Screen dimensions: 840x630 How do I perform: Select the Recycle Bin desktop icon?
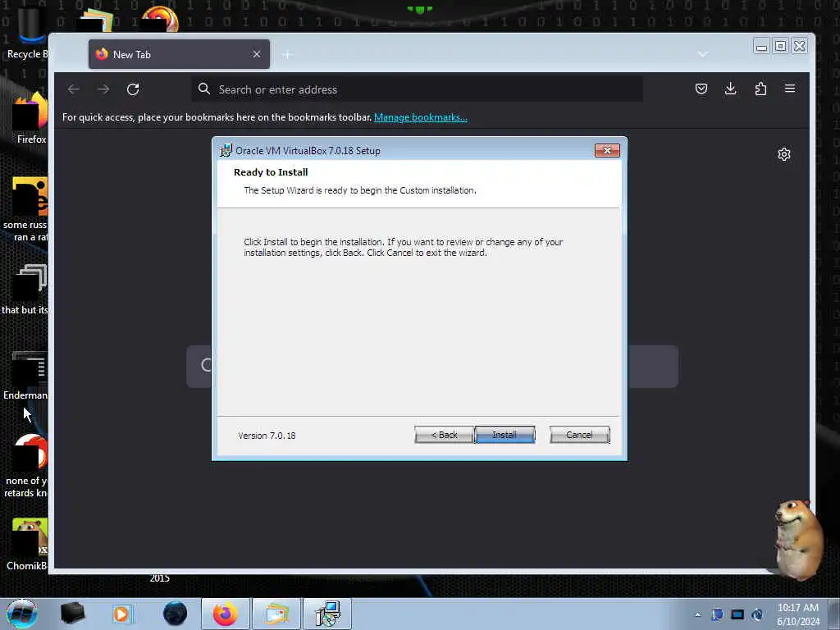pos(28,33)
